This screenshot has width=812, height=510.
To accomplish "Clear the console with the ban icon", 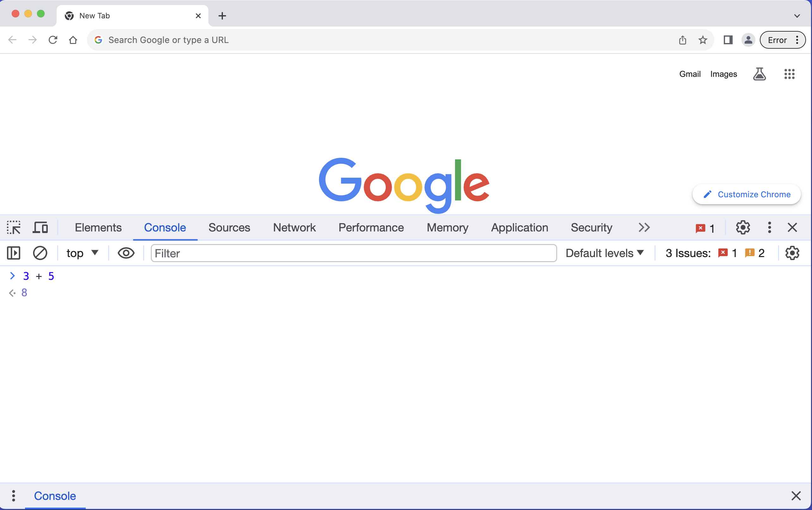I will (40, 253).
